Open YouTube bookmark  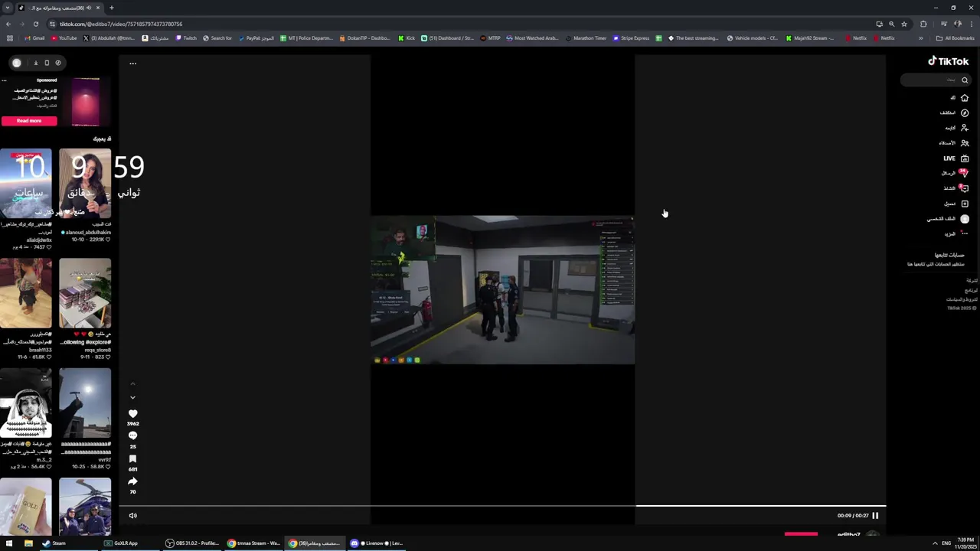[64, 38]
